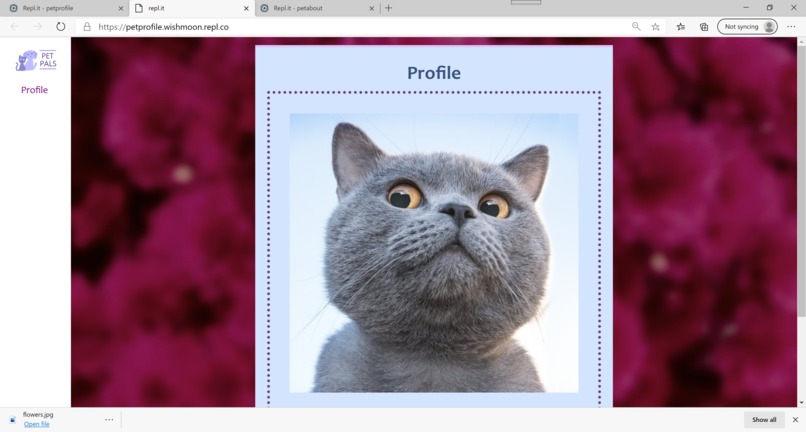Viewport: 806px width, 432px height.
Task: Switch to the Repl.it - petprofile tab
Action: (66, 8)
